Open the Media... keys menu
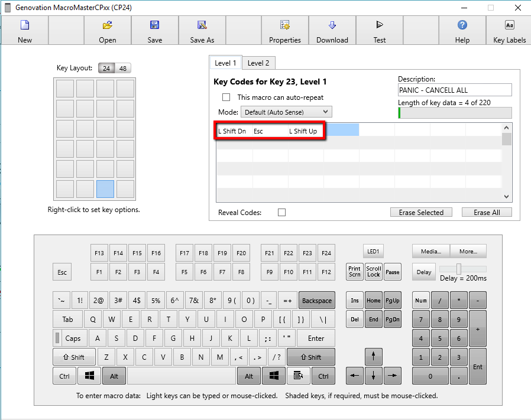Image resolution: width=531 pixels, height=420 pixels. [431, 251]
